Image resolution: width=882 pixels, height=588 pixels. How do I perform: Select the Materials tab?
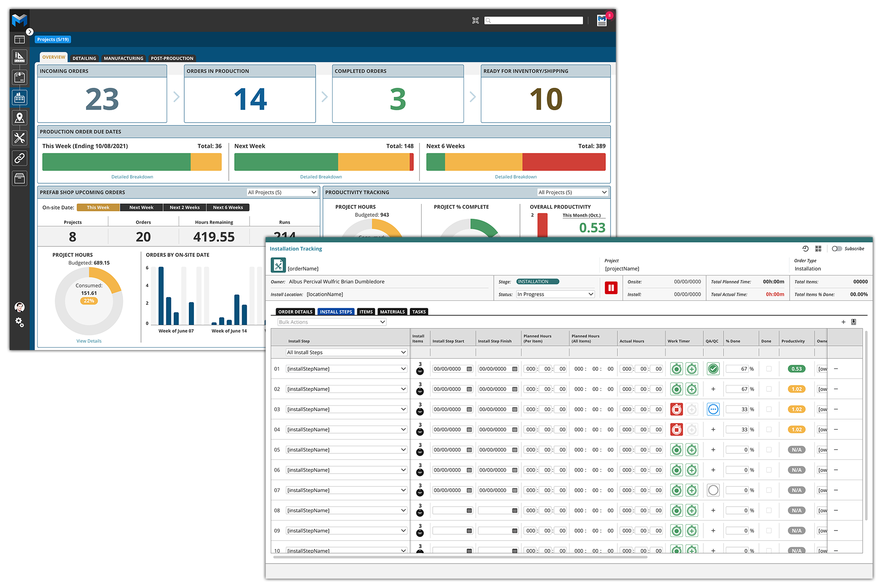pyautogui.click(x=392, y=312)
